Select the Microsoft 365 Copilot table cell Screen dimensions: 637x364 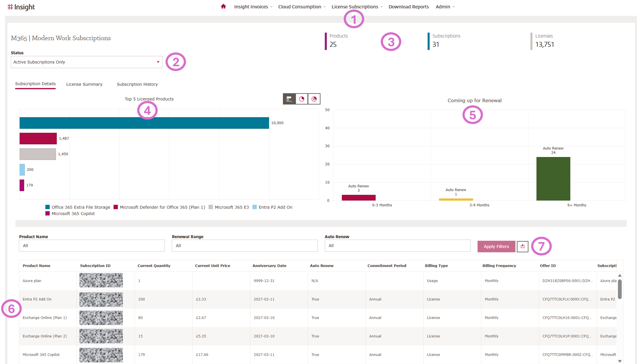click(x=48, y=355)
